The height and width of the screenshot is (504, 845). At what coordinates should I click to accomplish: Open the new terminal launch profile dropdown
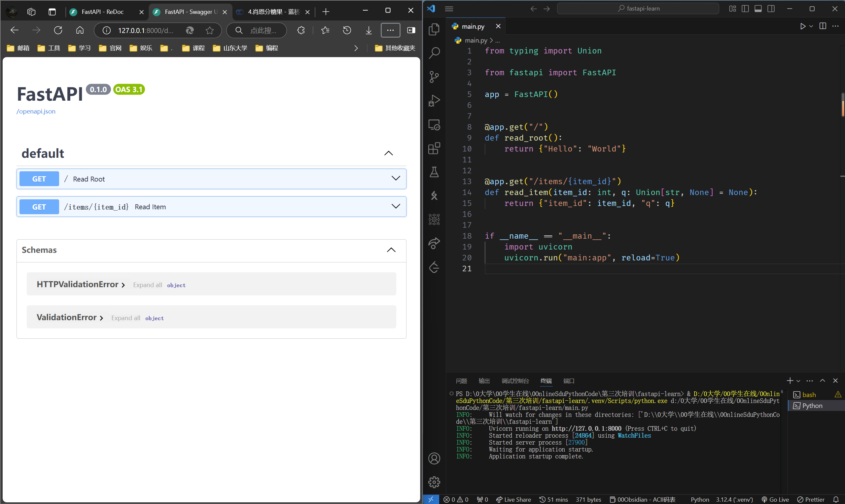tap(798, 381)
